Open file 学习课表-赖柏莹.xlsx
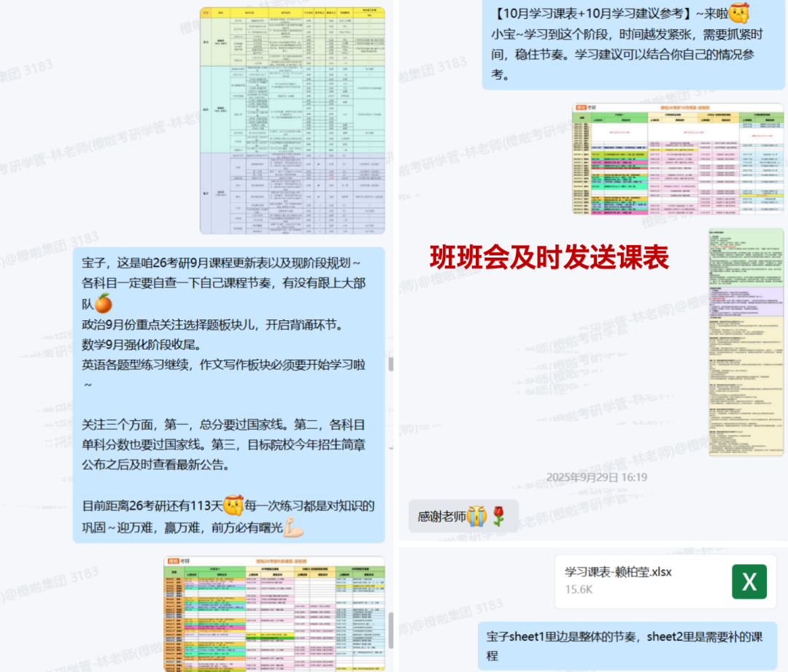The image size is (788, 672). click(x=665, y=582)
